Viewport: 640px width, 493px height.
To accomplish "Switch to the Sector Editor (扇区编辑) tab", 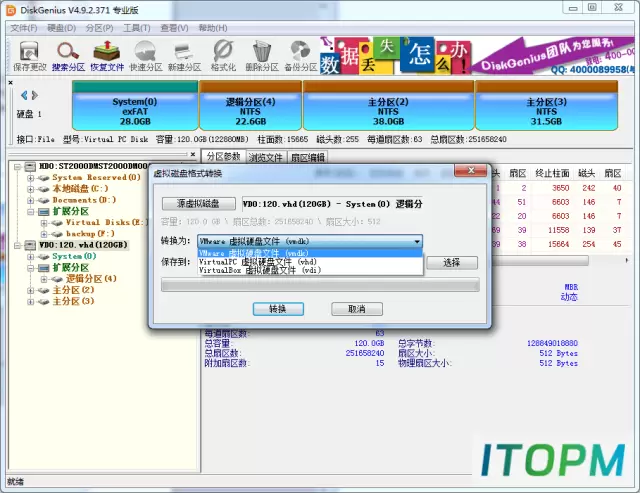I will coord(308,157).
